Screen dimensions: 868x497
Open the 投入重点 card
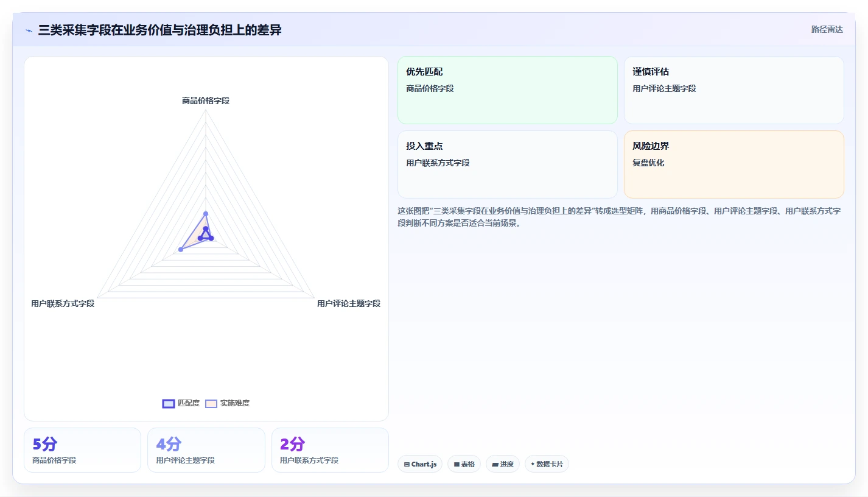click(x=508, y=164)
